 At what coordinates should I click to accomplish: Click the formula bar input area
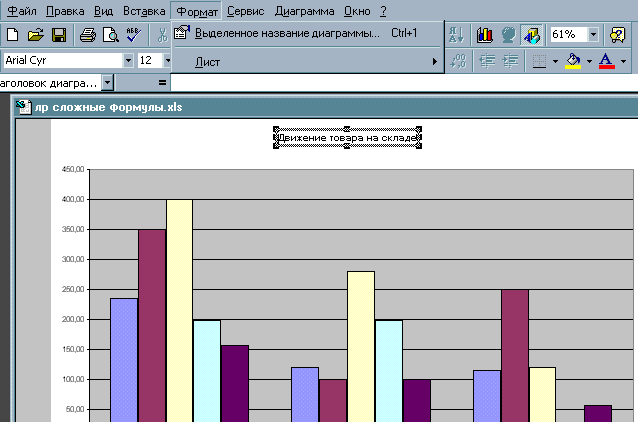(404, 83)
